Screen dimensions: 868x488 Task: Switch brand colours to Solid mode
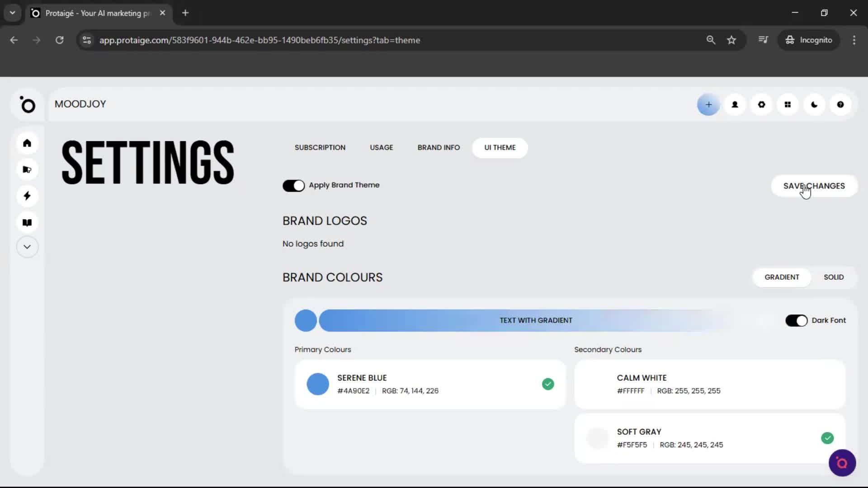833,277
